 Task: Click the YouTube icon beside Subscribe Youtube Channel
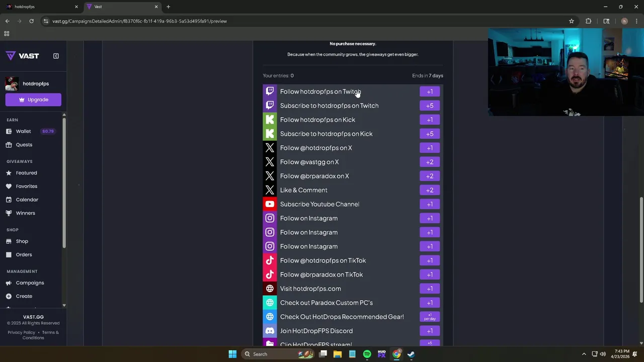tap(270, 204)
